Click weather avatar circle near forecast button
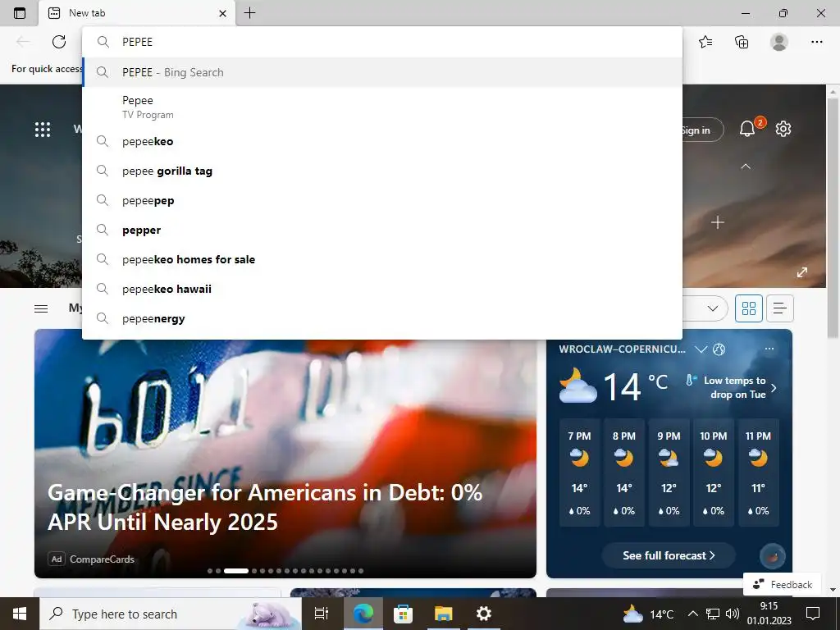Viewport: 840px width, 630px height. click(773, 557)
